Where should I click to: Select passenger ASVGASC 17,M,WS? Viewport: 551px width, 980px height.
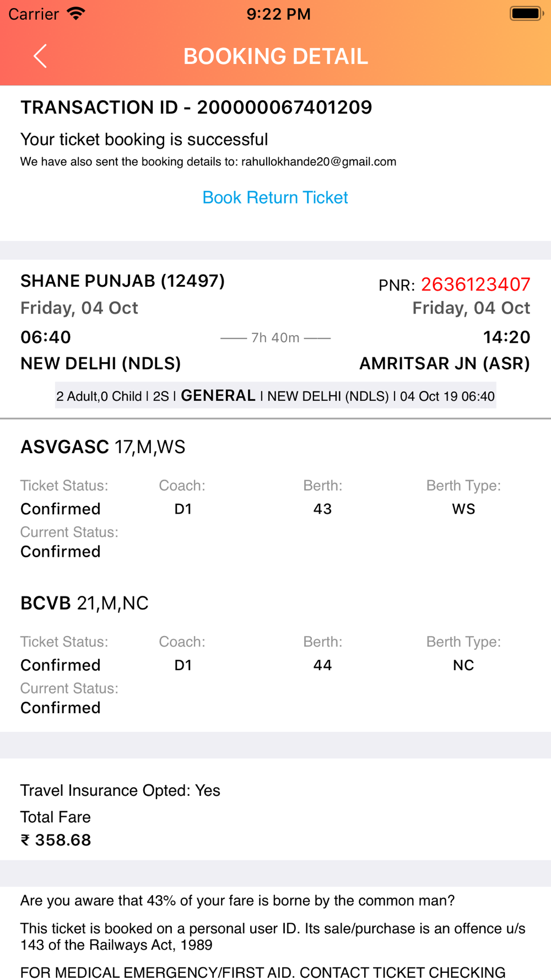pyautogui.click(x=103, y=446)
